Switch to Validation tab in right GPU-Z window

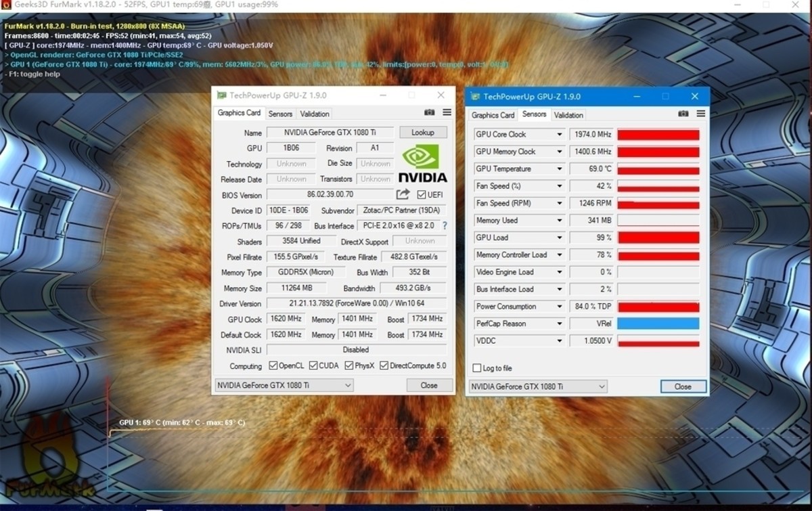(568, 115)
